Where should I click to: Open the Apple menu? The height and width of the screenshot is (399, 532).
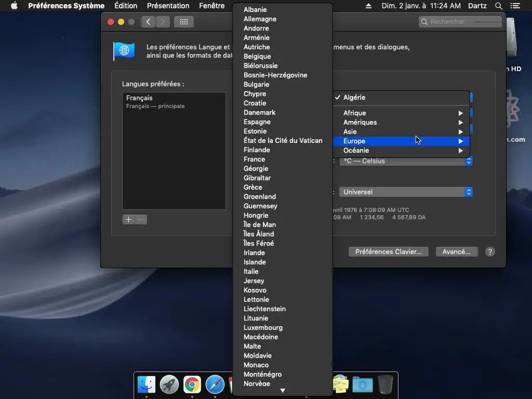pyautogui.click(x=14, y=6)
